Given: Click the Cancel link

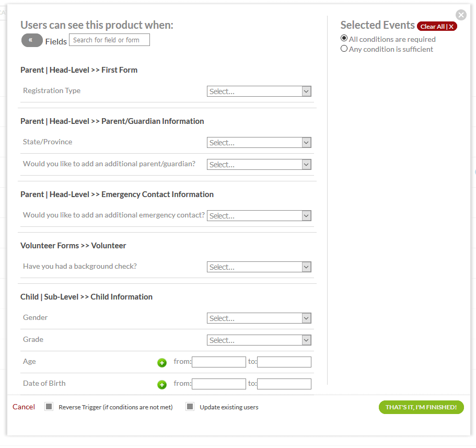Looking at the screenshot, I should click(24, 407).
